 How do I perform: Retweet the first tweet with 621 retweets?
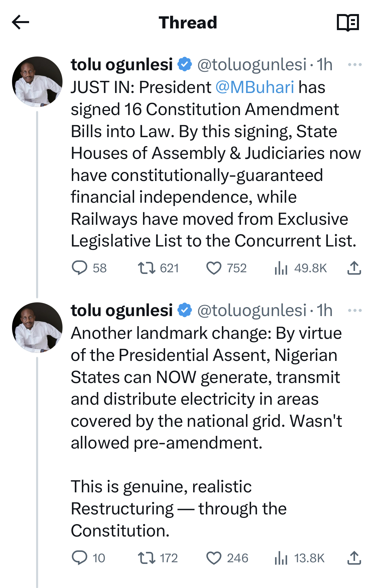pyautogui.click(x=147, y=268)
